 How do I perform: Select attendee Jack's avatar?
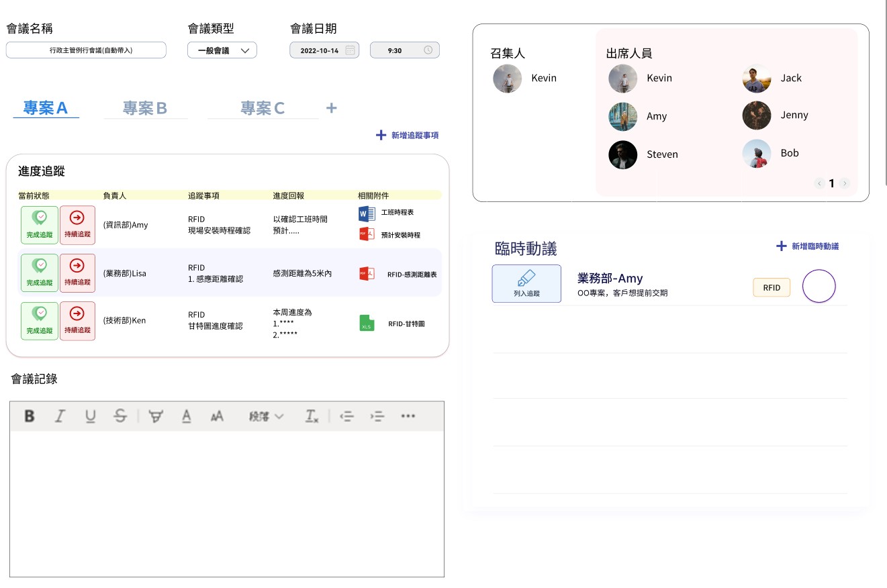(x=757, y=79)
